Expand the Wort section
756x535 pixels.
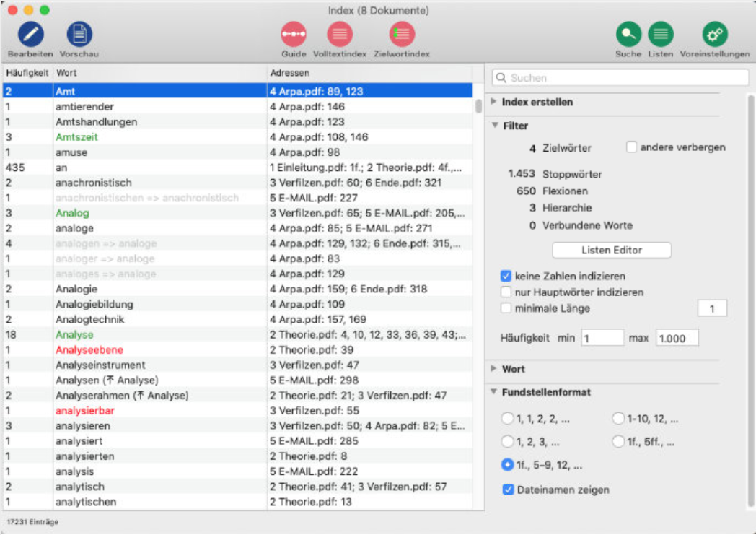pyautogui.click(x=493, y=368)
